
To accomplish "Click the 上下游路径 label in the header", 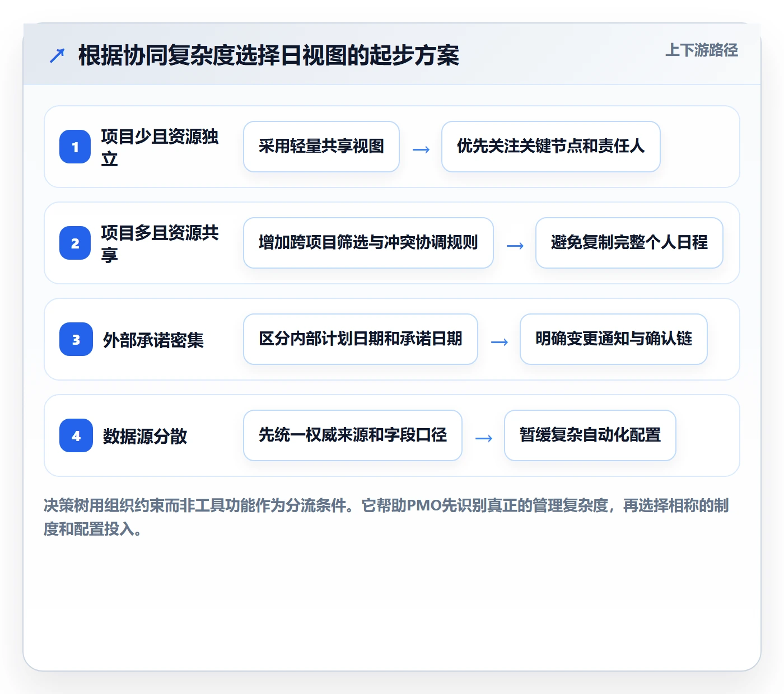I will [x=702, y=50].
